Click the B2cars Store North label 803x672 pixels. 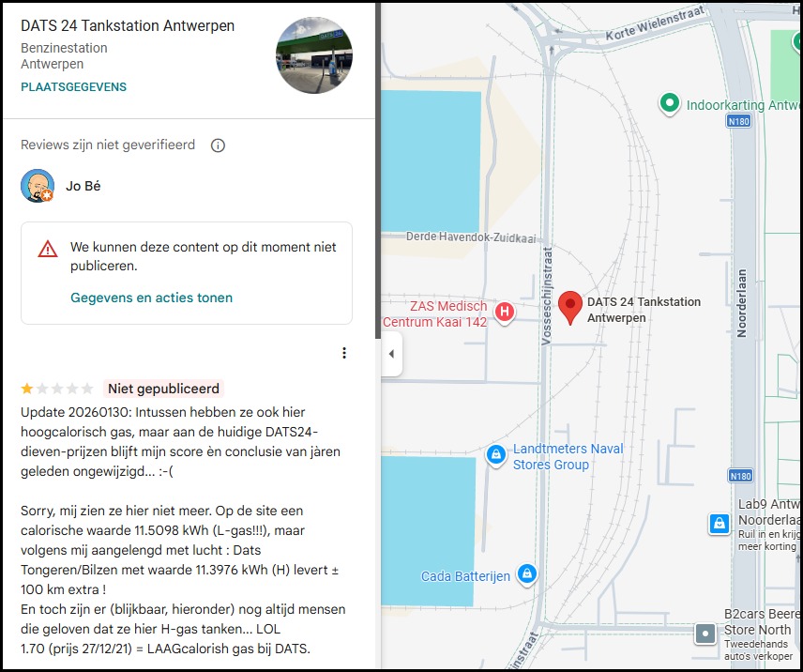pyautogui.click(x=762, y=622)
